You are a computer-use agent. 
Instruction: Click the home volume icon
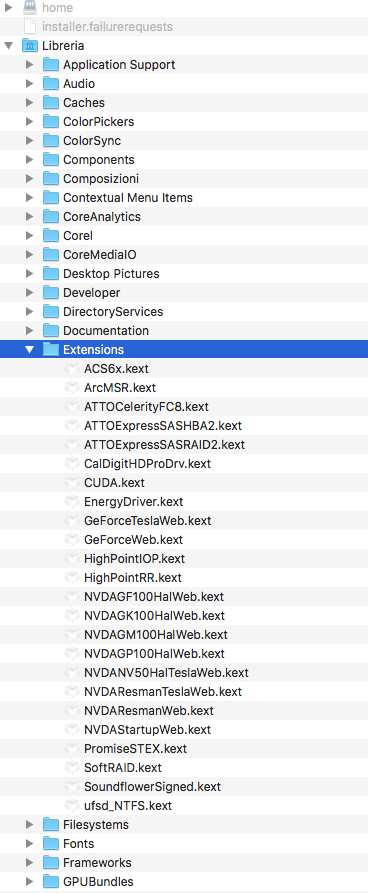(x=30, y=7)
